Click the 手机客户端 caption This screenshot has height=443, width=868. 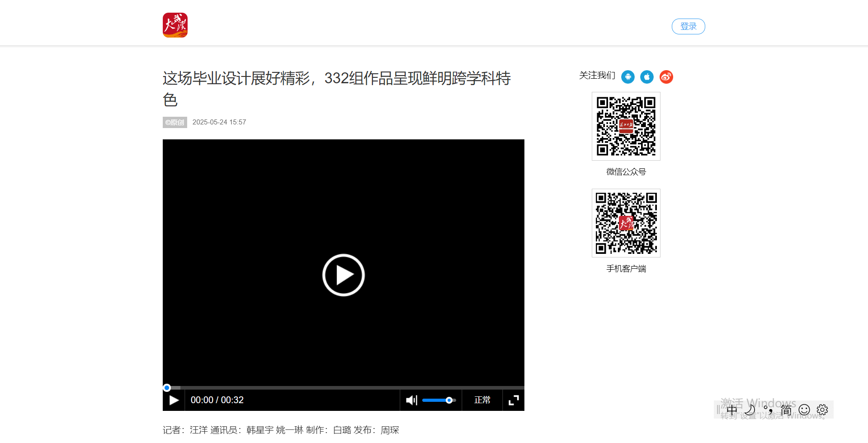point(626,269)
